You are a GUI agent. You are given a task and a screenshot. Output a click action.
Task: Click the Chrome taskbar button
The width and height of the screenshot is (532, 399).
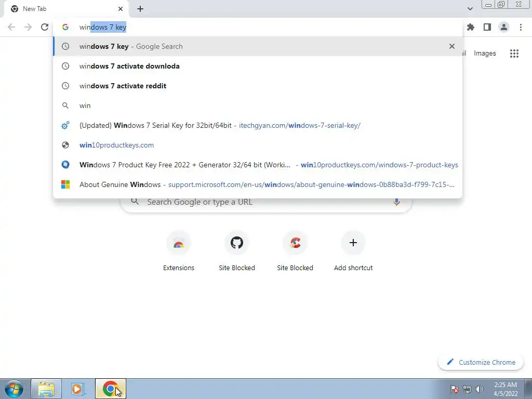[110, 389]
